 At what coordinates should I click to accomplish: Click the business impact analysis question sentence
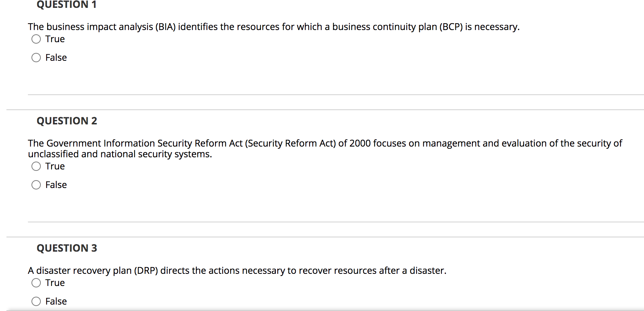click(274, 27)
